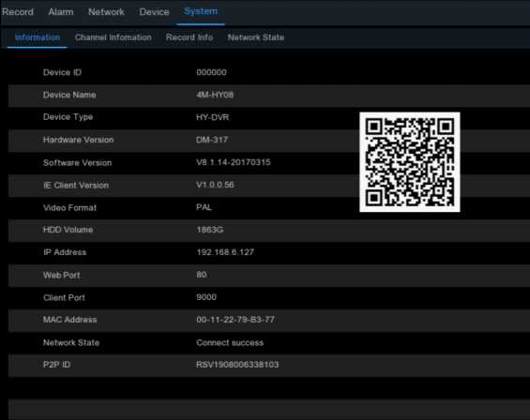This screenshot has width=530, height=420.
Task: Select the Device tab
Action: coord(155,12)
